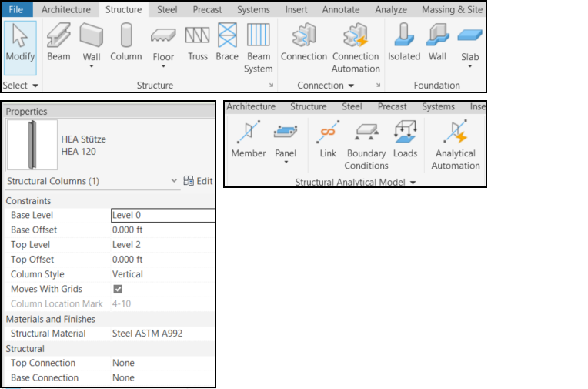Open the Slab tool dropdown arrow
Screen dimensions: 588x389
470,66
